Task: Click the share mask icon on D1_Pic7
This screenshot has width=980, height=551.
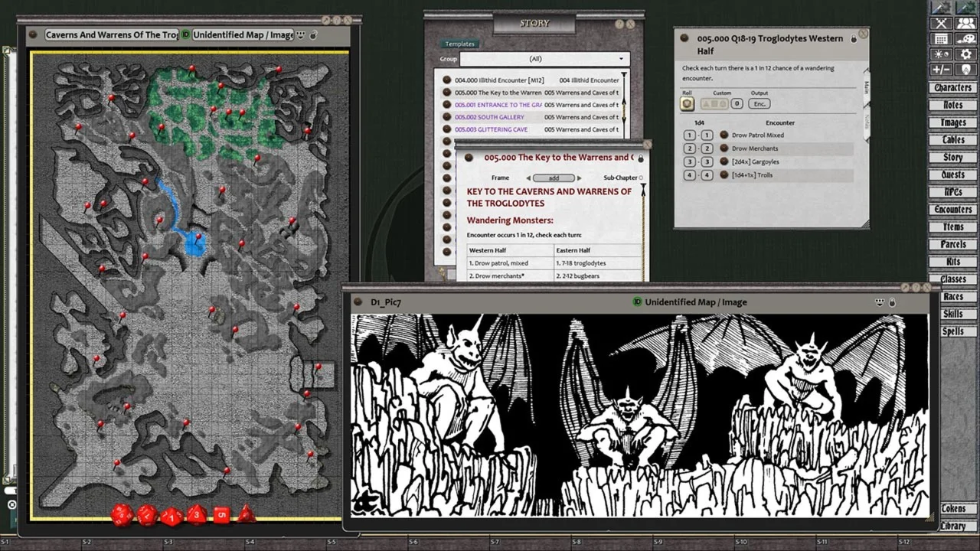Action: 880,302
